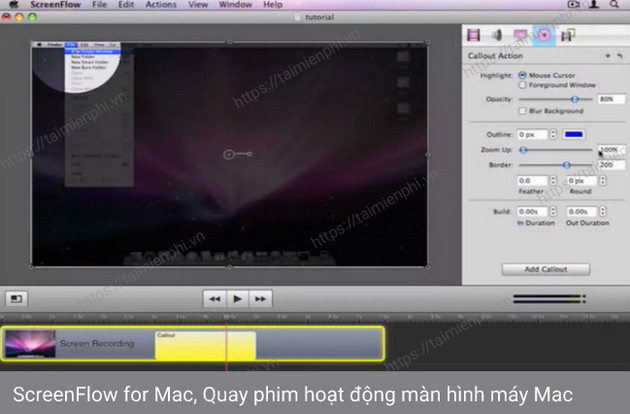The width and height of the screenshot is (630, 414).
Task: Select the Callout properties tab icon
Action: point(544,35)
